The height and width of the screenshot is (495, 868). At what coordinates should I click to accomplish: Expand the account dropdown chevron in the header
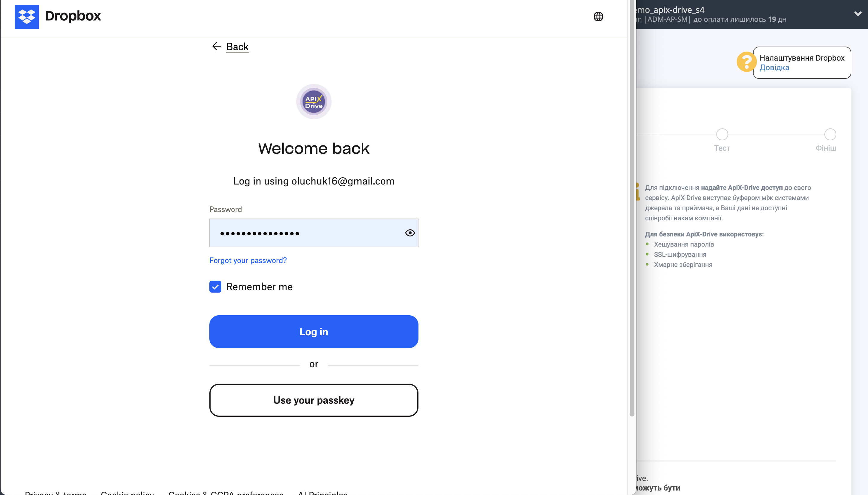coord(858,14)
